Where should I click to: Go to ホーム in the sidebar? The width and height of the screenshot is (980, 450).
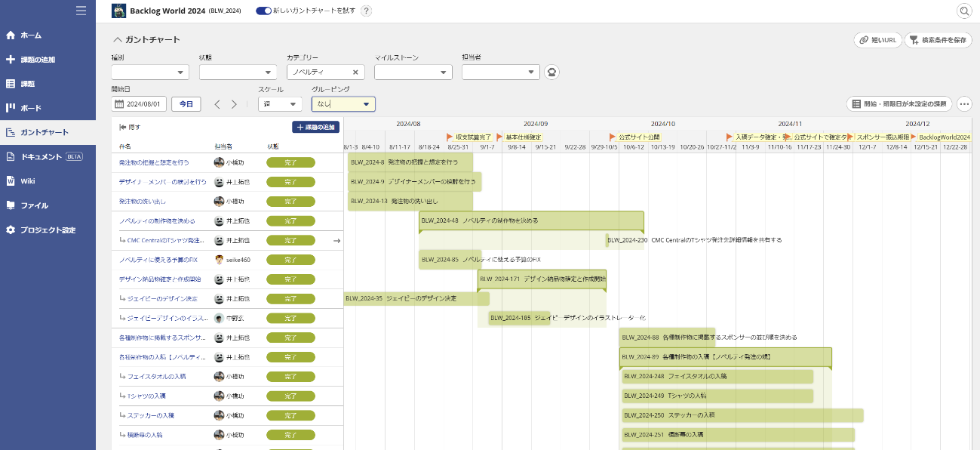pyautogui.click(x=48, y=35)
